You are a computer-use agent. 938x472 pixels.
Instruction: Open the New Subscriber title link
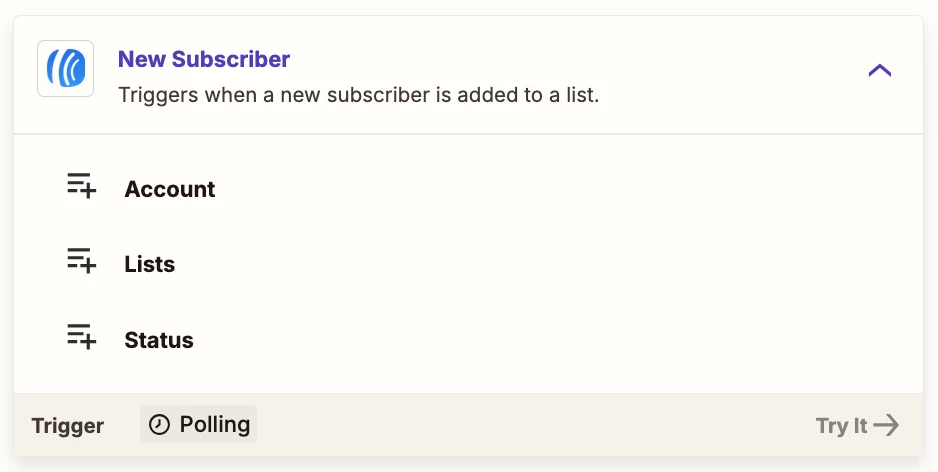pyautogui.click(x=204, y=59)
